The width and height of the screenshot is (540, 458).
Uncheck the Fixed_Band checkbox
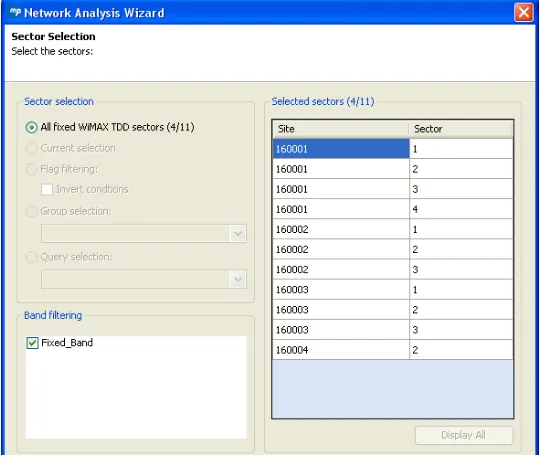click(32, 343)
